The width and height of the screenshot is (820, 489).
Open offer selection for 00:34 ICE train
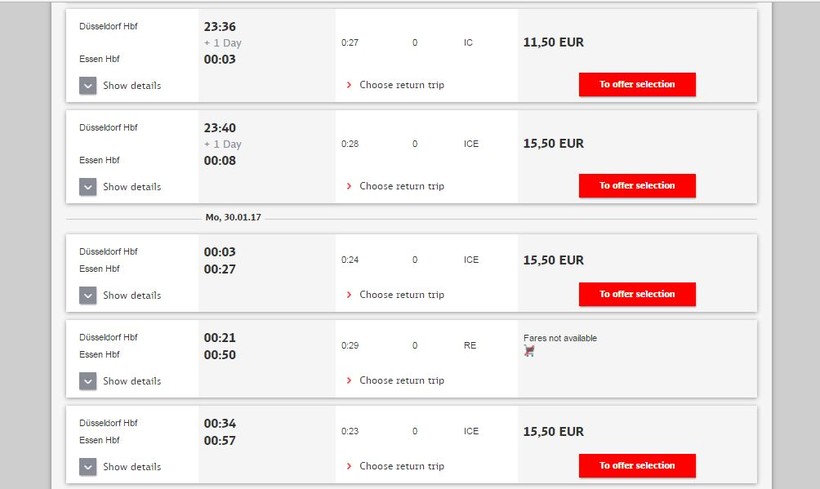coord(637,465)
